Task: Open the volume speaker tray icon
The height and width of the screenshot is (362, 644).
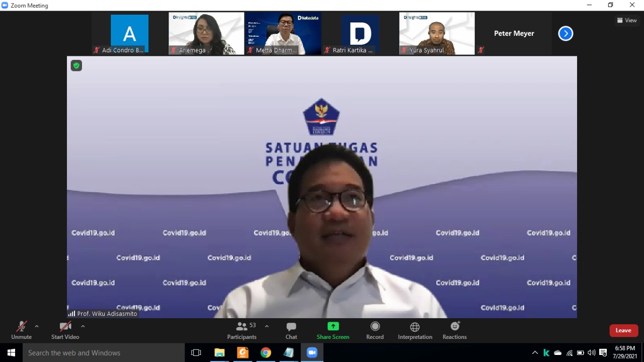Action: click(x=592, y=352)
